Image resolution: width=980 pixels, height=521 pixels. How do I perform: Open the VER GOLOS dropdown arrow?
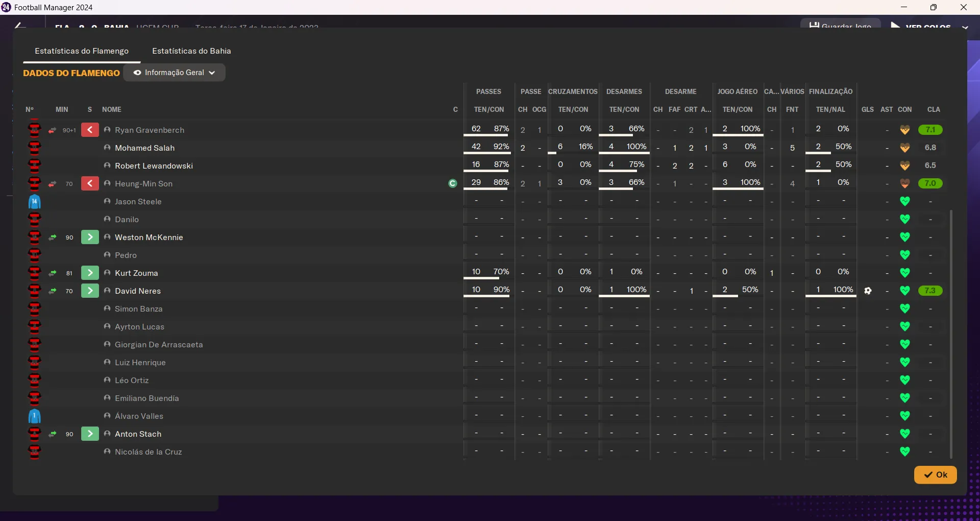tap(965, 27)
